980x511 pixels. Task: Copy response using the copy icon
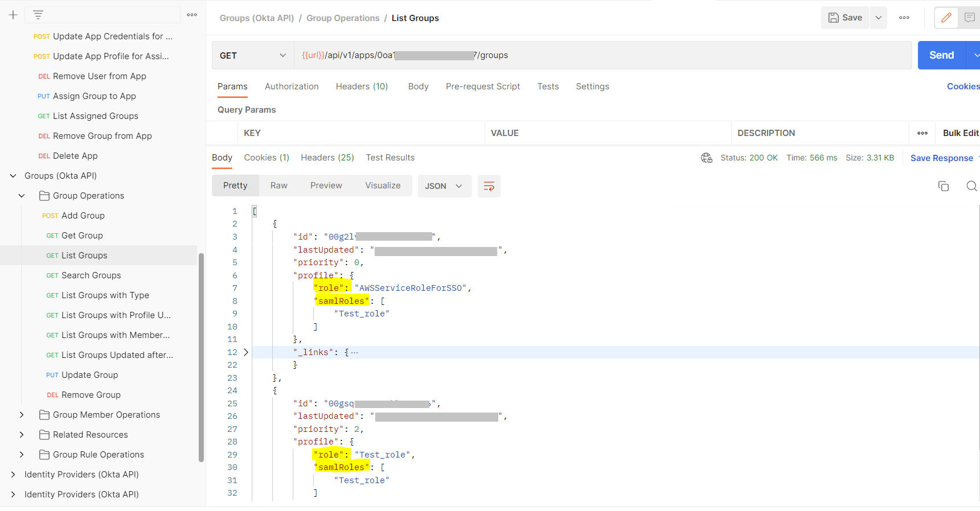coord(943,186)
